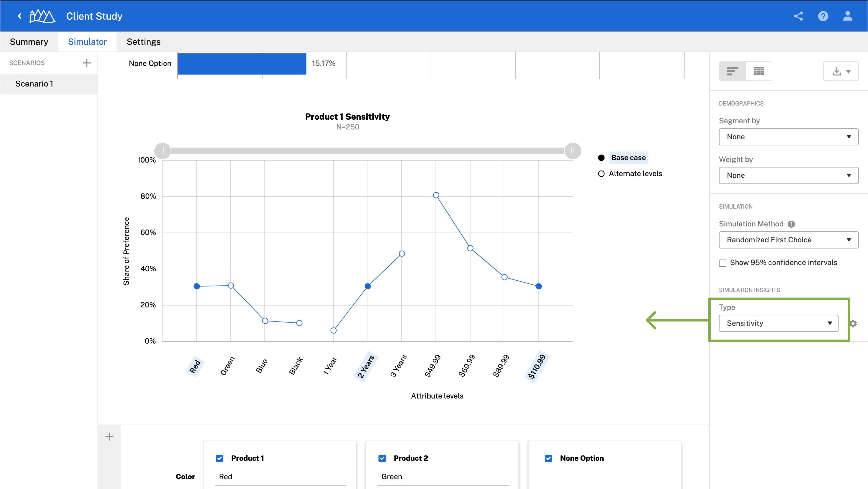Uncheck the Product 1 checkbox

220,458
